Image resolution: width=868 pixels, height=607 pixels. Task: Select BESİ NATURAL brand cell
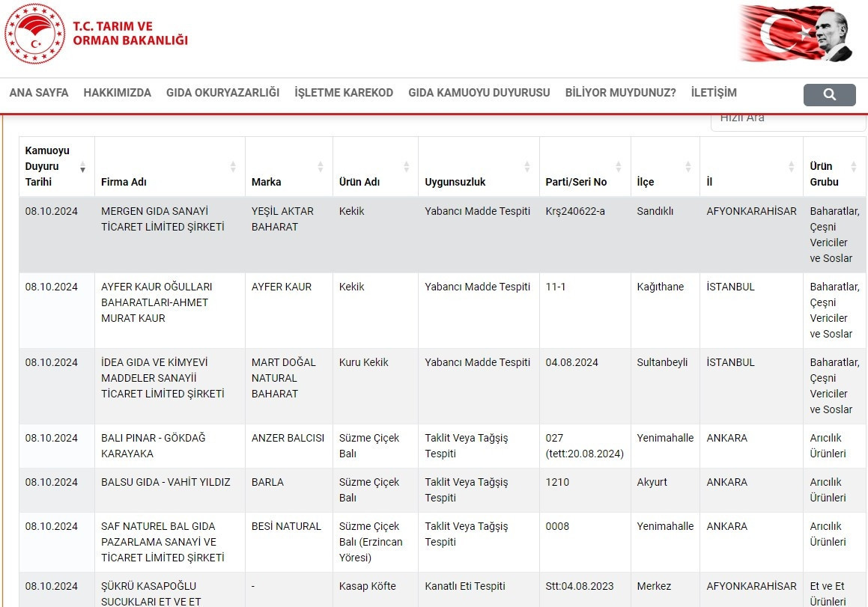coord(289,543)
